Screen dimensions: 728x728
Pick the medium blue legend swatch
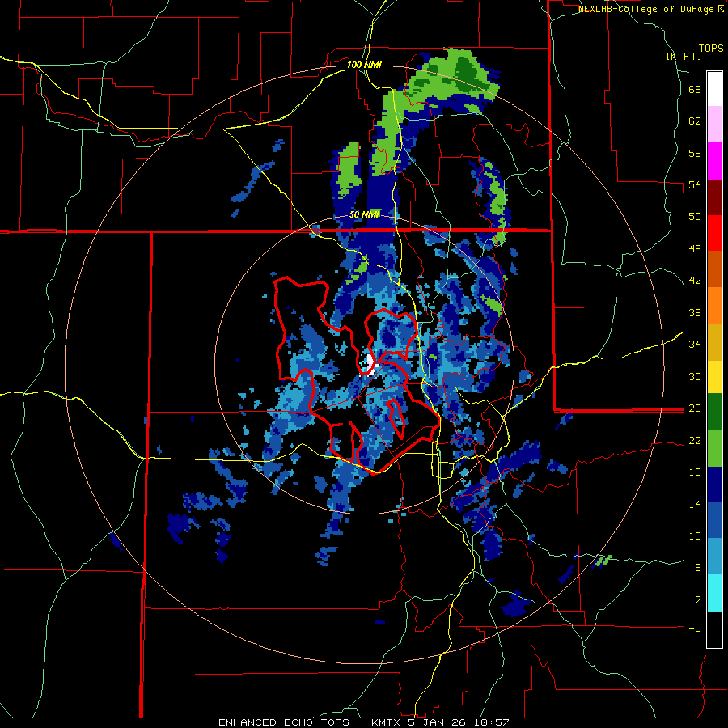[714, 520]
